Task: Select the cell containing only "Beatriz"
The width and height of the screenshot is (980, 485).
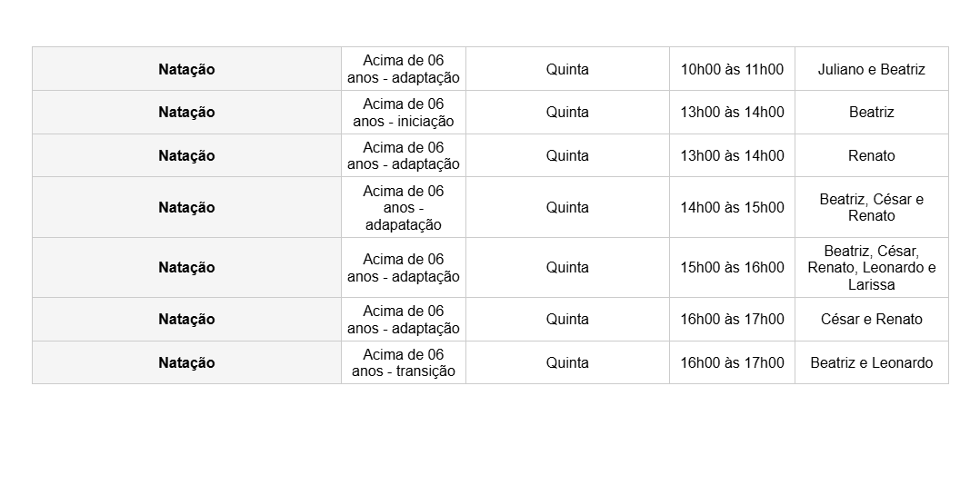Action: 871,113
